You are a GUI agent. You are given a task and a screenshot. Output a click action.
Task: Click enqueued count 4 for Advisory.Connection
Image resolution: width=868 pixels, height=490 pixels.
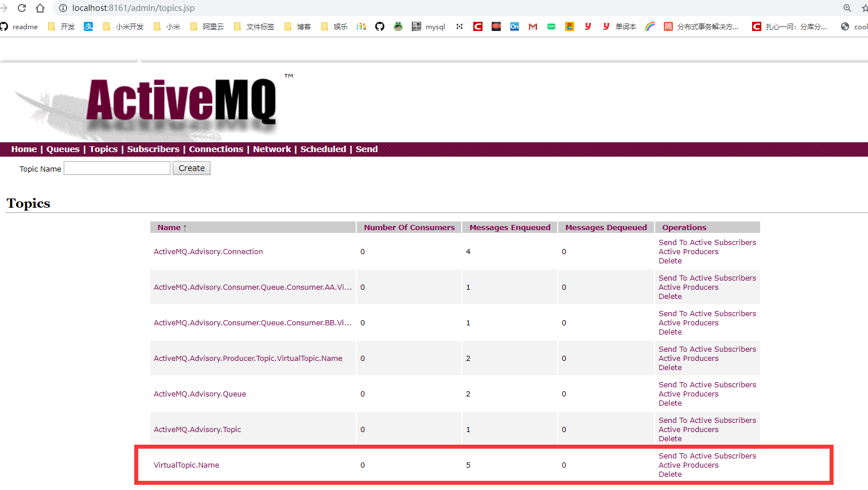(x=468, y=252)
